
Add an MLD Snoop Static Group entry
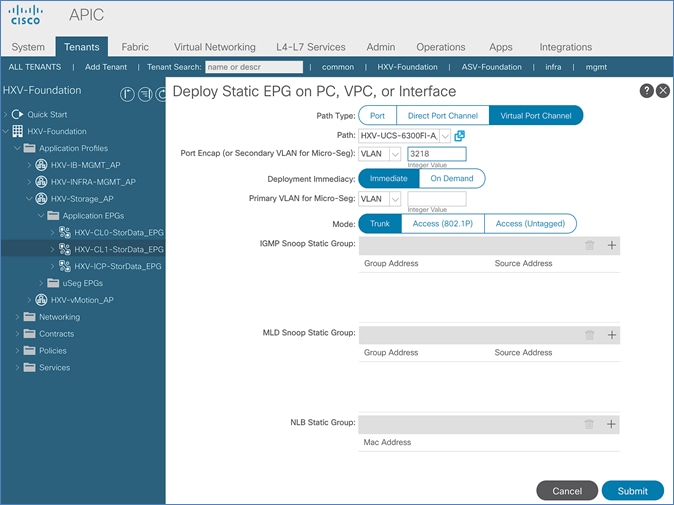pos(612,335)
